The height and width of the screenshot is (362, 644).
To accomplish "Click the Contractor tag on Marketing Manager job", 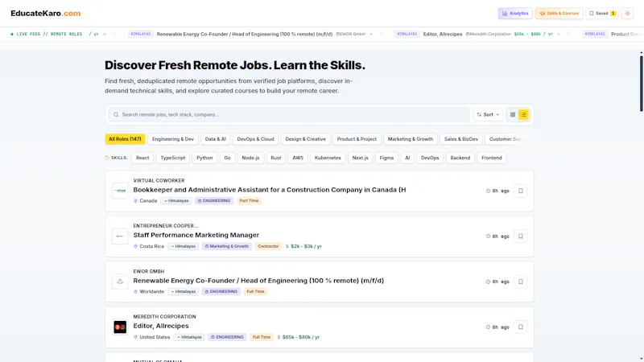I will pos(268,246).
